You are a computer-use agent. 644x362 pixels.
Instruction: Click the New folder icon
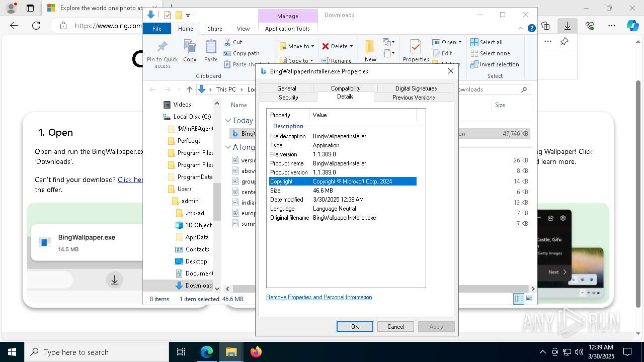tap(370, 47)
